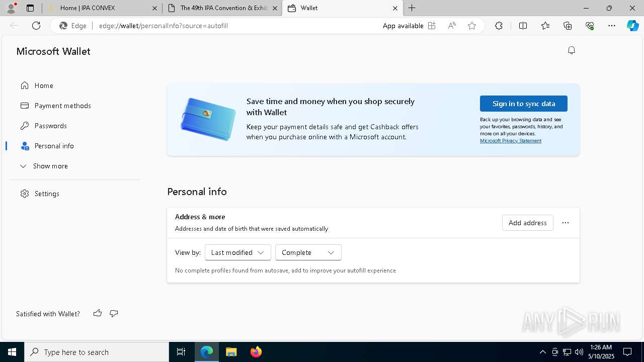644x362 pixels.
Task: Click the Type here to search box
Action: pos(97,352)
